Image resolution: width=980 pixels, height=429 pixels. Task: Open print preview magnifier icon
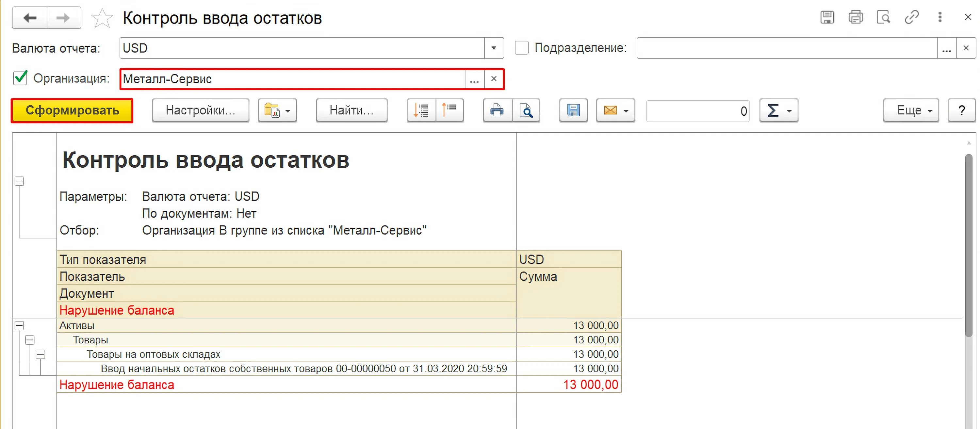(526, 111)
